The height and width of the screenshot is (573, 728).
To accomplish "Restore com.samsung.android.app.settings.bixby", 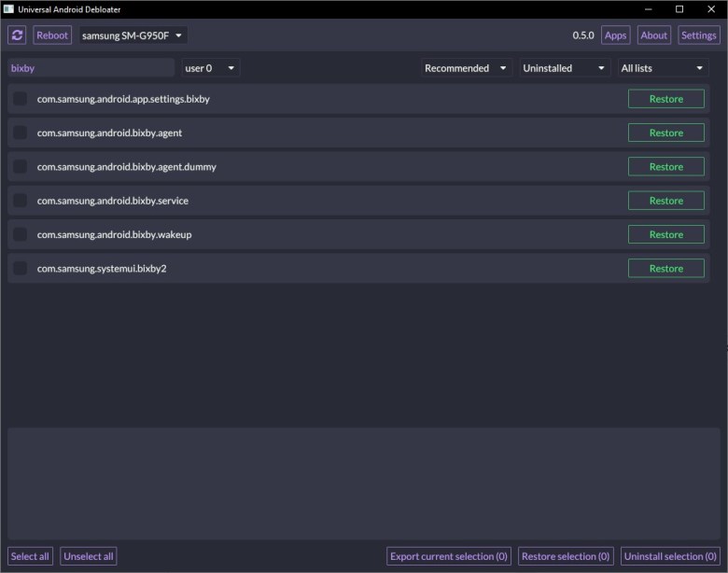I will coord(666,99).
